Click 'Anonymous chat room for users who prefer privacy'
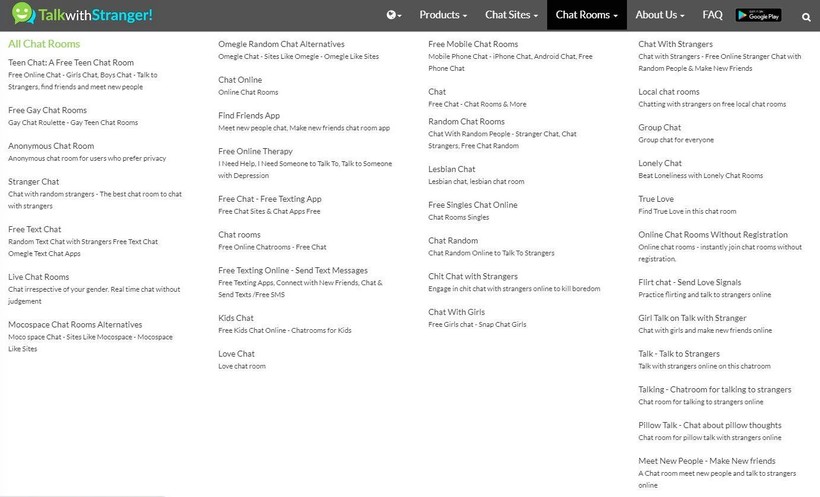 tap(87, 158)
